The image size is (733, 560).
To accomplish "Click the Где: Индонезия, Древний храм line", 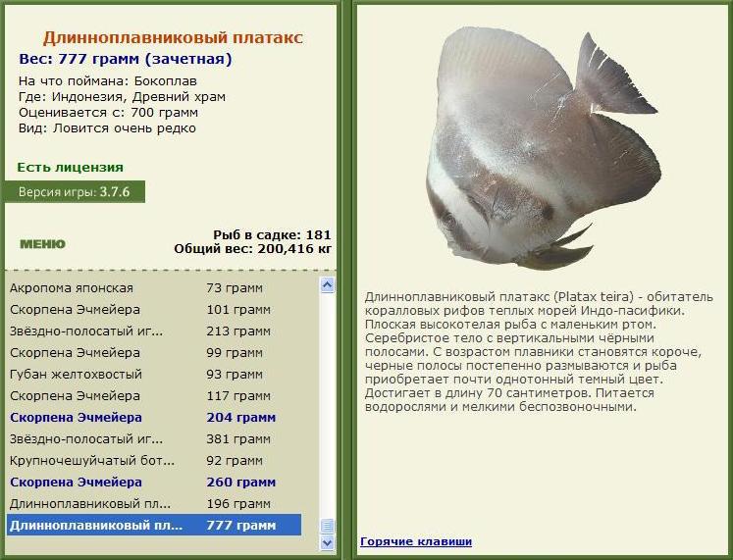I will (122, 97).
